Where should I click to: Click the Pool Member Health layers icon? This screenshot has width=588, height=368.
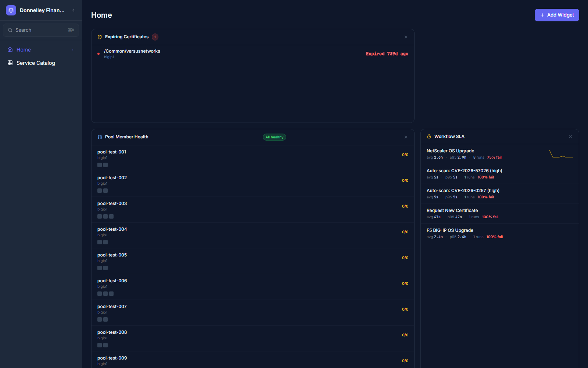click(100, 137)
